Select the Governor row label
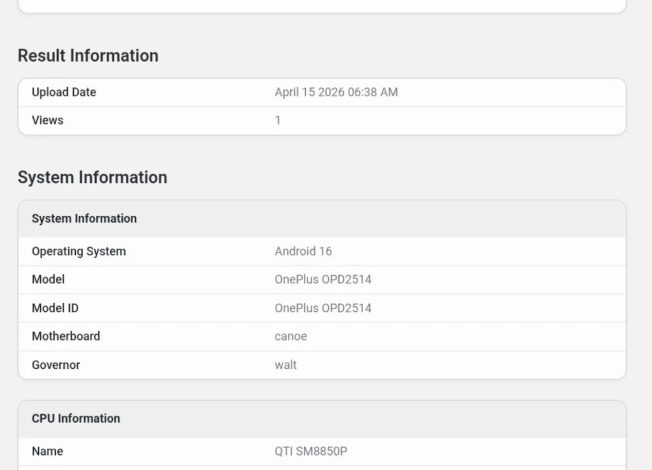 56,365
